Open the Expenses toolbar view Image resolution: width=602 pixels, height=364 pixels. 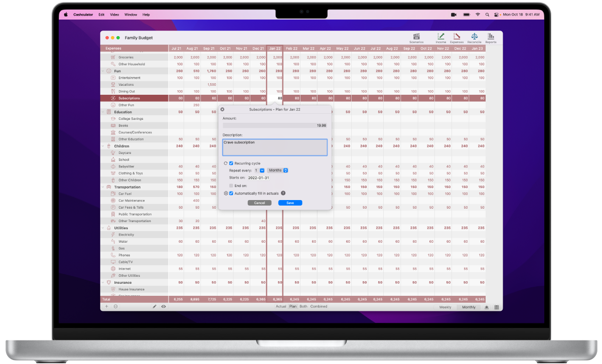tap(457, 38)
